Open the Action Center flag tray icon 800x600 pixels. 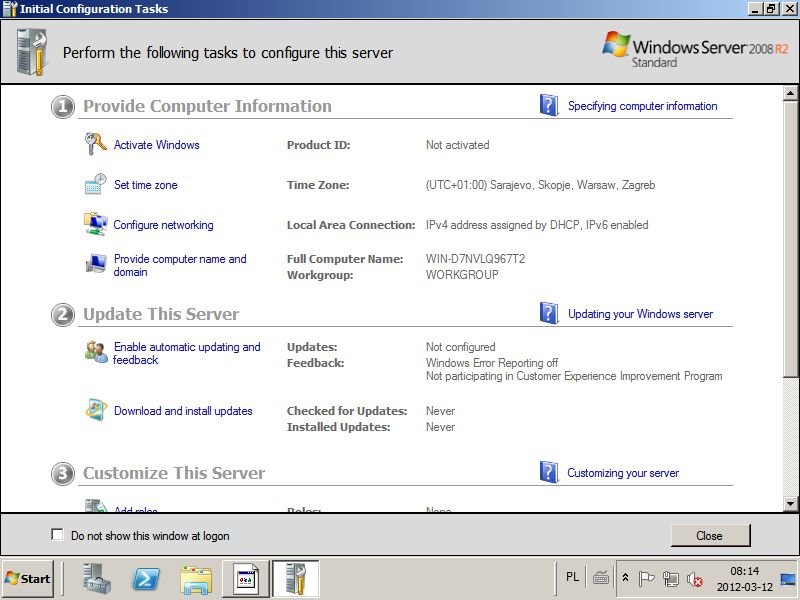click(646, 579)
